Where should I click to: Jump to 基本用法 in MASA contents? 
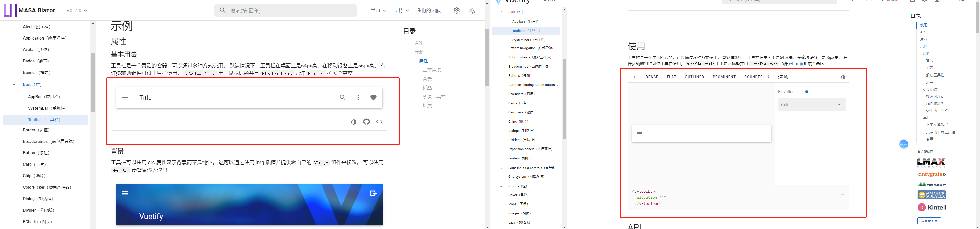pyautogui.click(x=432, y=70)
